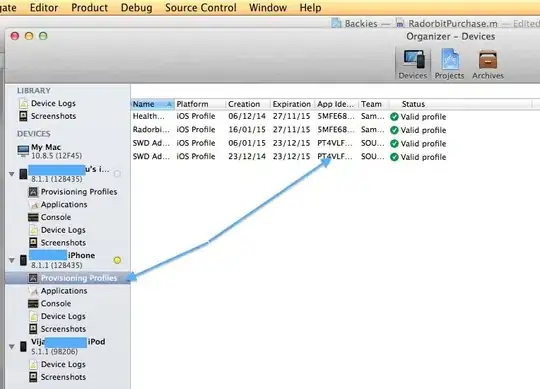Click the Screenshots icon under Library
Viewport: 540px width, 389px height.
pyautogui.click(x=23, y=116)
